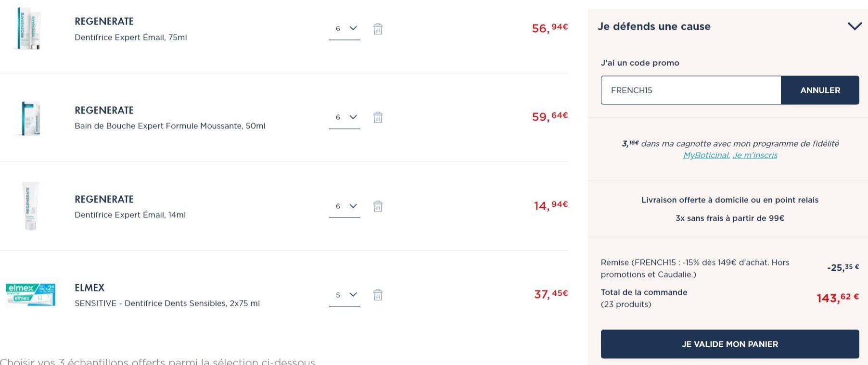868x365 pixels.
Task: Remove Elmex Sensitive dentifrice from basket
Action: click(378, 295)
